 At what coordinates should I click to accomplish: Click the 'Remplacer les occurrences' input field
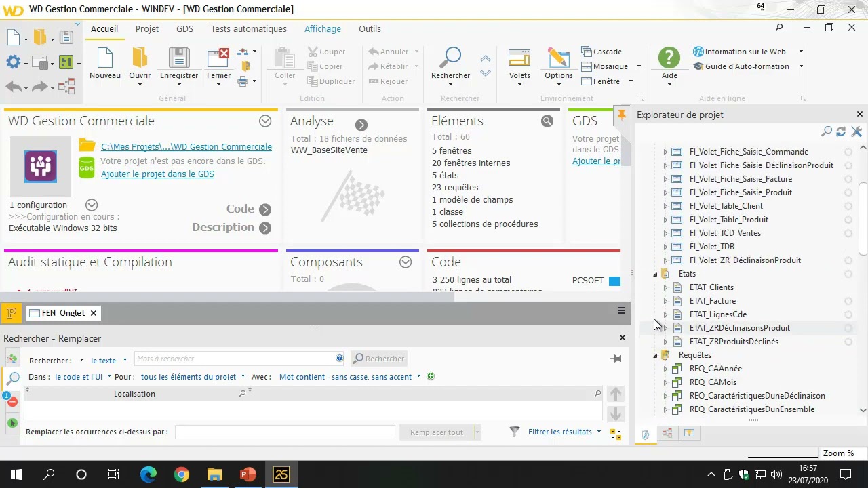[285, 432]
